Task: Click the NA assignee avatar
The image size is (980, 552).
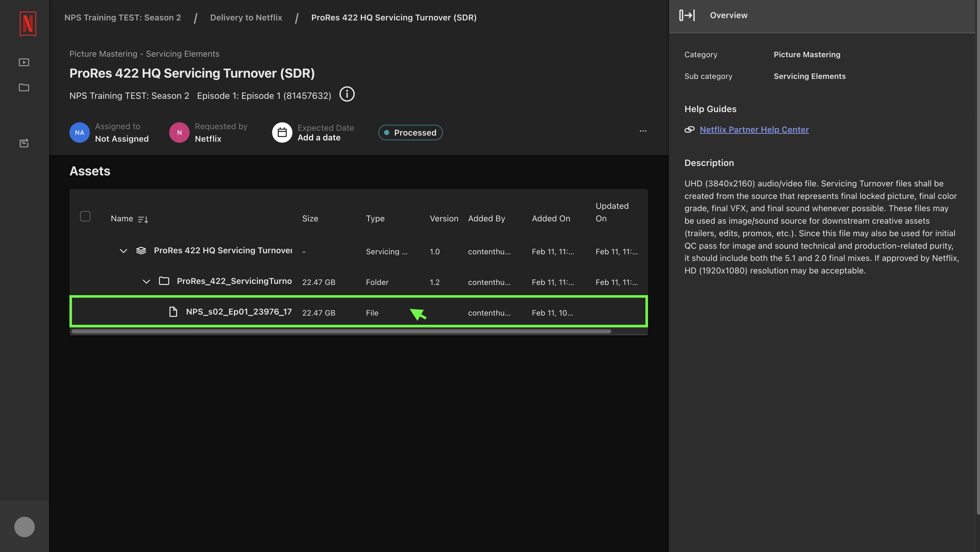Action: pos(80,133)
